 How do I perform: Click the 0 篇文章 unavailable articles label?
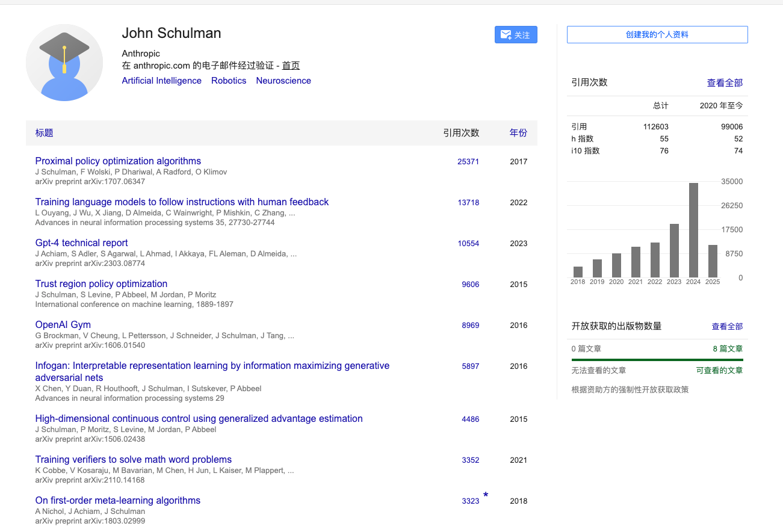pyautogui.click(x=586, y=348)
